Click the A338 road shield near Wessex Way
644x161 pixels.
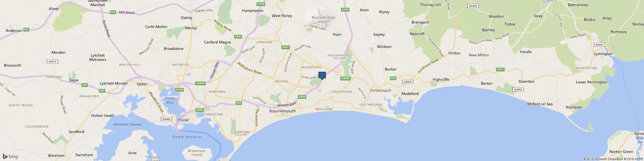(302, 97)
